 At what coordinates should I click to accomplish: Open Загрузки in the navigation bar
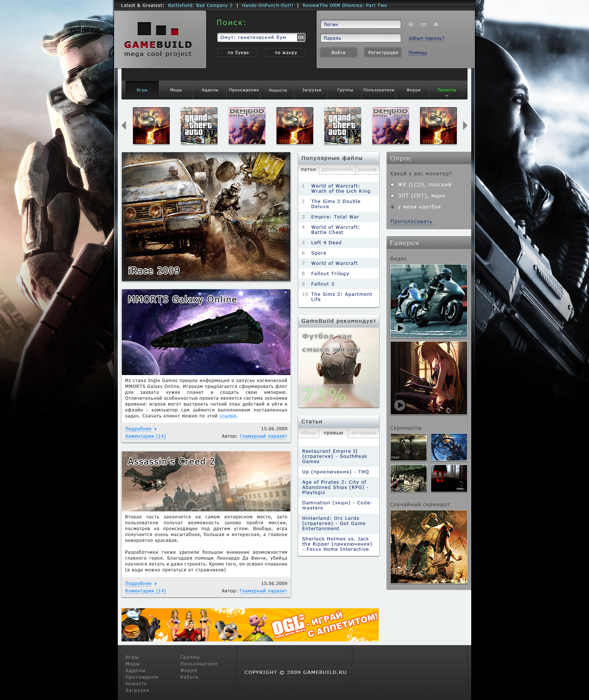[311, 90]
